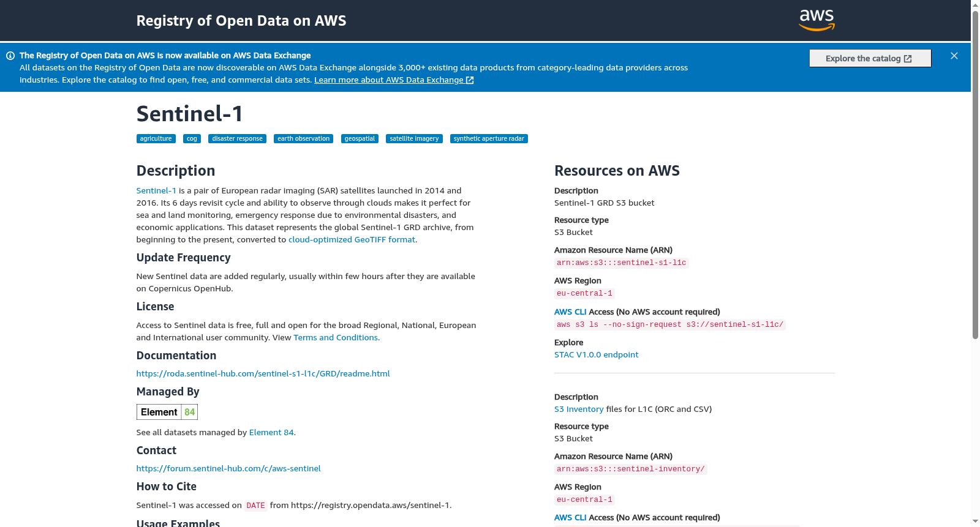Open Registry of Open Data on AWS home
The width and height of the screenshot is (980, 527).
[241, 21]
